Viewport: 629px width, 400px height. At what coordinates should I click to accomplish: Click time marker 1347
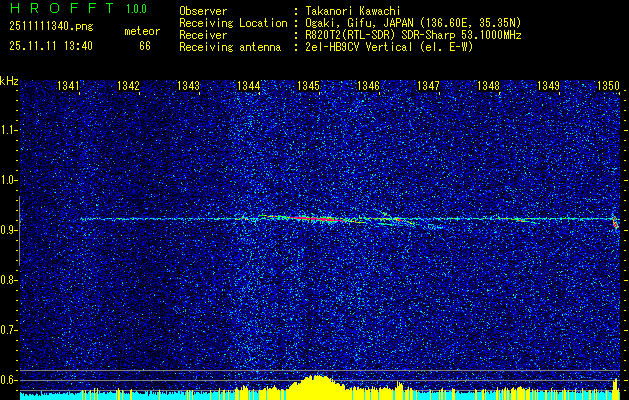tap(428, 85)
